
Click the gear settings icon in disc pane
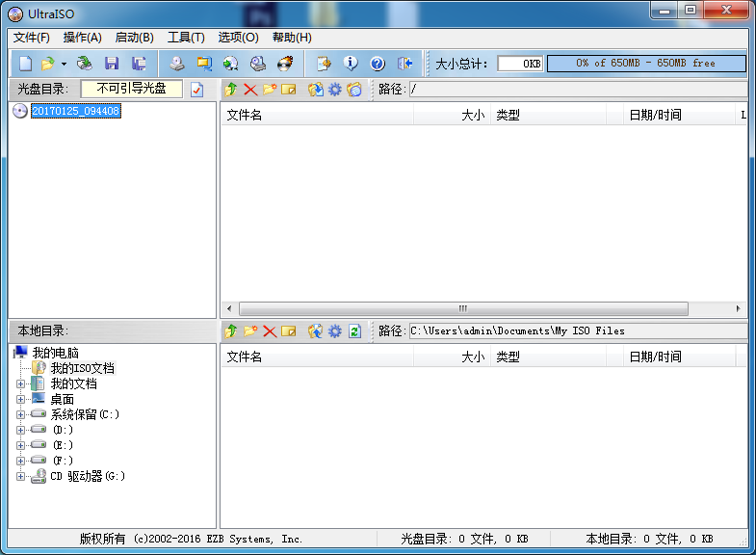[x=334, y=90]
